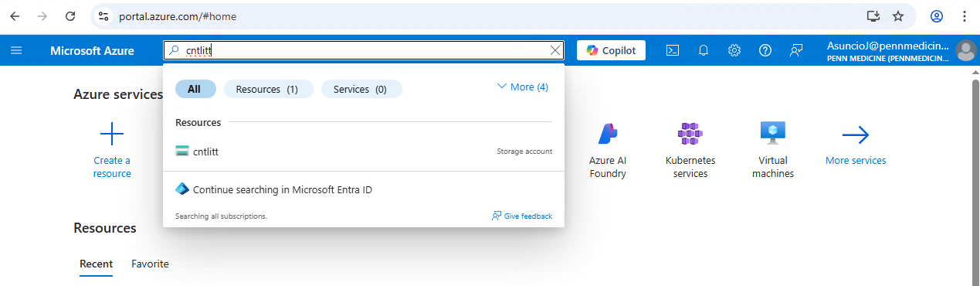The image size is (980, 286).
Task: Click the install app icon in address bar
Action: (873, 16)
